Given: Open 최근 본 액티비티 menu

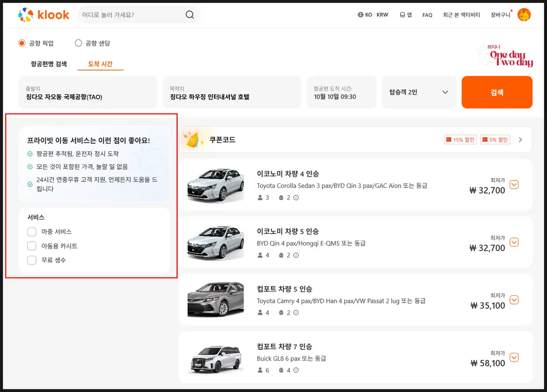Looking at the screenshot, I should [461, 15].
